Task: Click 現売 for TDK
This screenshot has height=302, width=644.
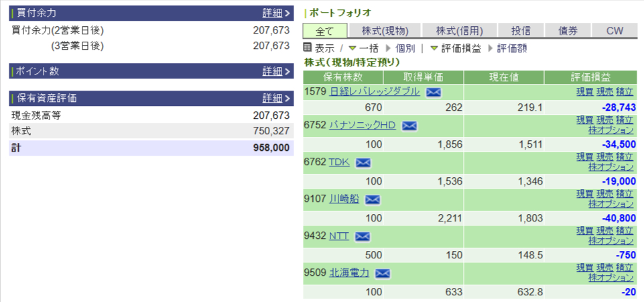Action: [x=605, y=157]
